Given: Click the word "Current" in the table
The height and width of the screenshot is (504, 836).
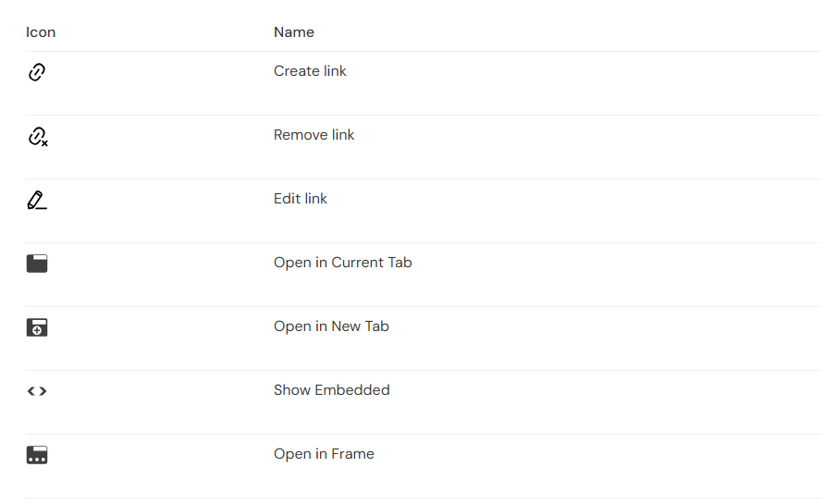Looking at the screenshot, I should (x=358, y=263).
